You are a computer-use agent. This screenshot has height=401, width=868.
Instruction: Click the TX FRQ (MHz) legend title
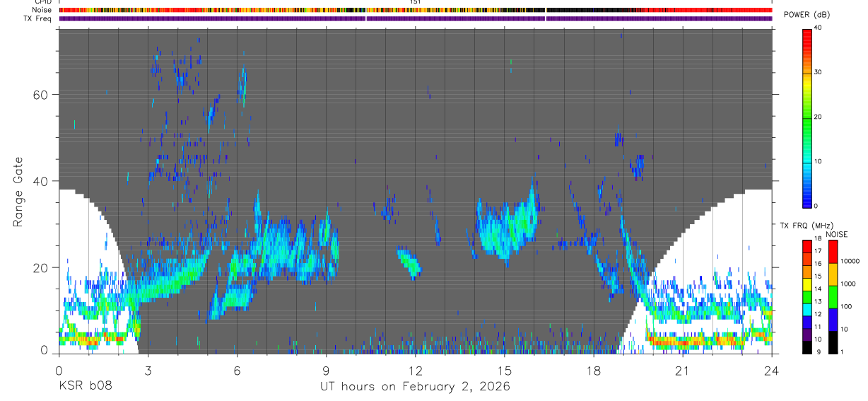tap(806, 226)
